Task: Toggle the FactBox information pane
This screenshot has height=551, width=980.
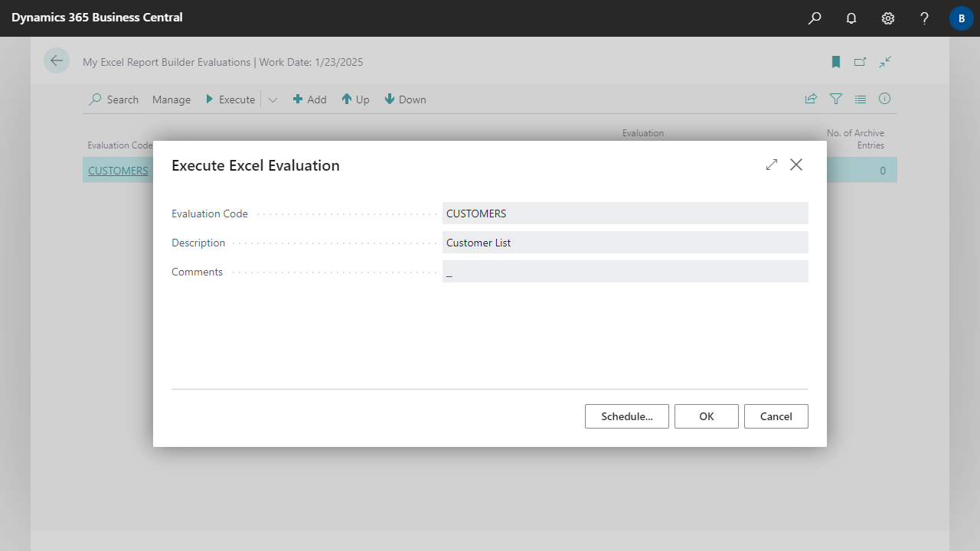Action: [885, 99]
